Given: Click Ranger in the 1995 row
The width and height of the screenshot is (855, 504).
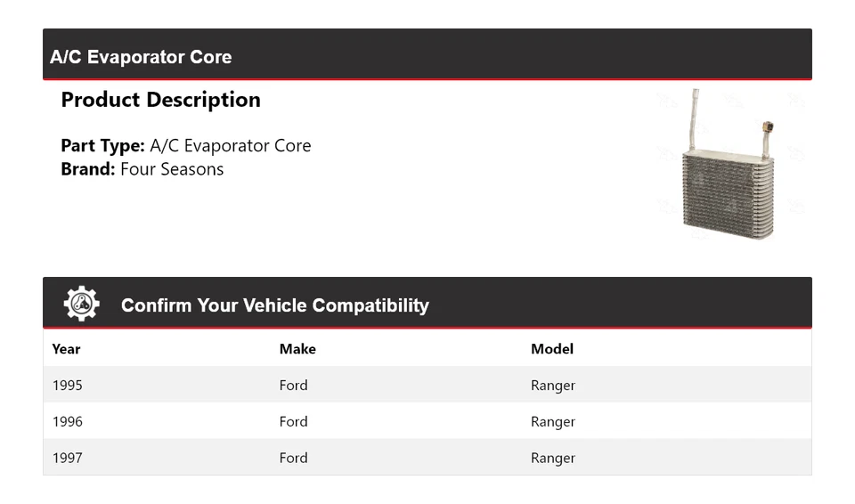Looking at the screenshot, I should [553, 386].
